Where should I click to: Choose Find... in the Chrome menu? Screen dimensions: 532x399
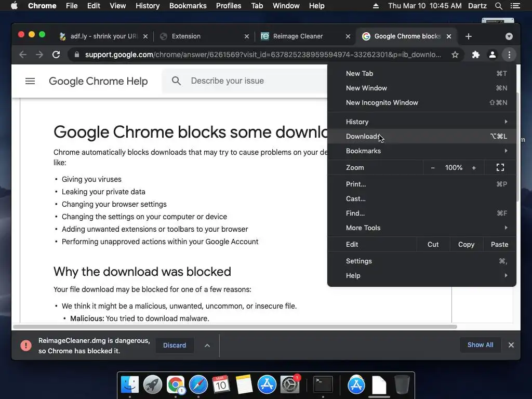(422, 214)
